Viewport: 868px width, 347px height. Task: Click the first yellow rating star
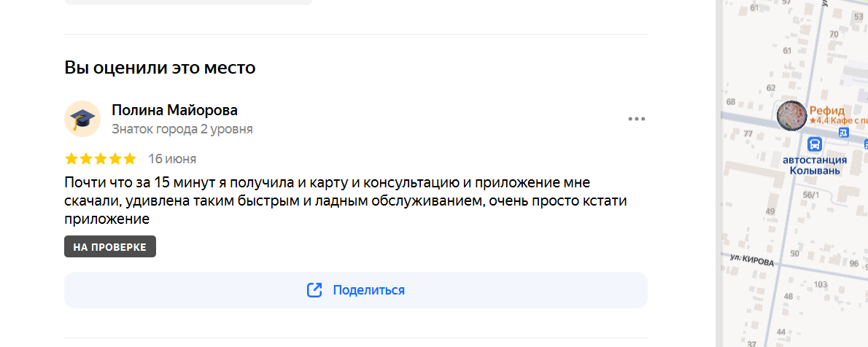coord(71,160)
